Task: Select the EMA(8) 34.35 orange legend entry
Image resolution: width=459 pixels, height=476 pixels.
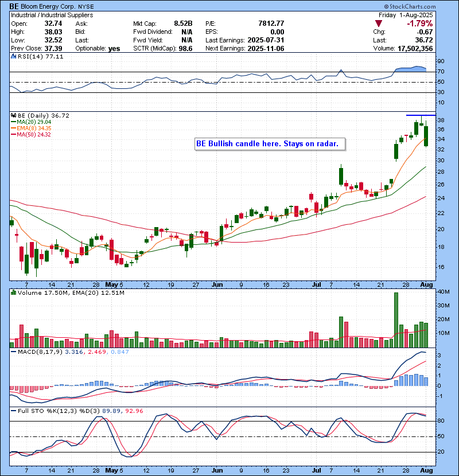Action: (31, 128)
